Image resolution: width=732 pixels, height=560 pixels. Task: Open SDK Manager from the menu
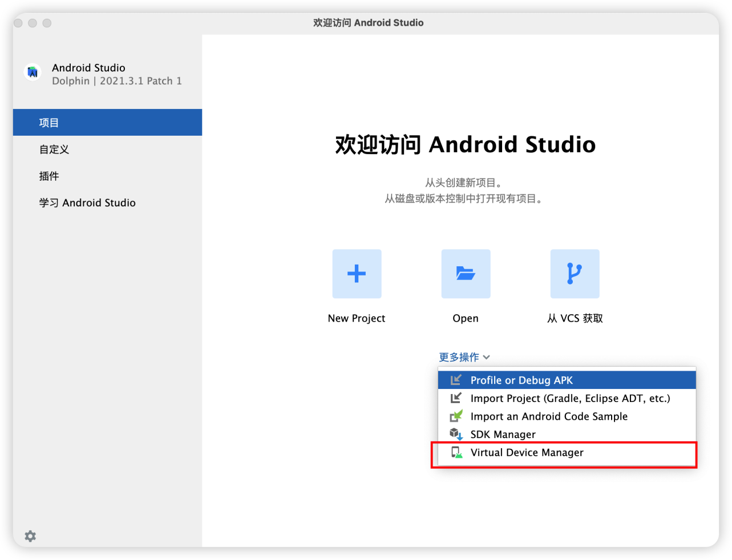pos(567,435)
